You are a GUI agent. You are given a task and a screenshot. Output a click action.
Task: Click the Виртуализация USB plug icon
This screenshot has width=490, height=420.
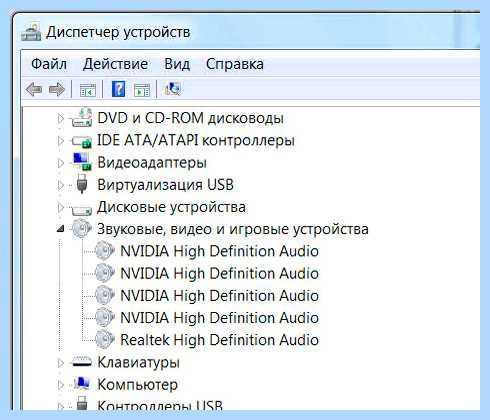click(82, 184)
